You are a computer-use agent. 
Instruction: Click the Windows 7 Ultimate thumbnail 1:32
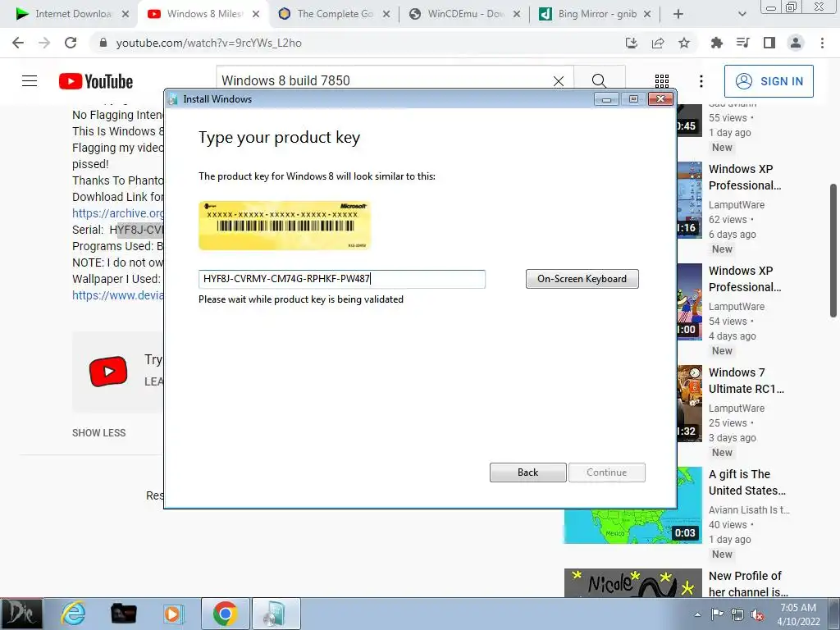[x=689, y=404]
